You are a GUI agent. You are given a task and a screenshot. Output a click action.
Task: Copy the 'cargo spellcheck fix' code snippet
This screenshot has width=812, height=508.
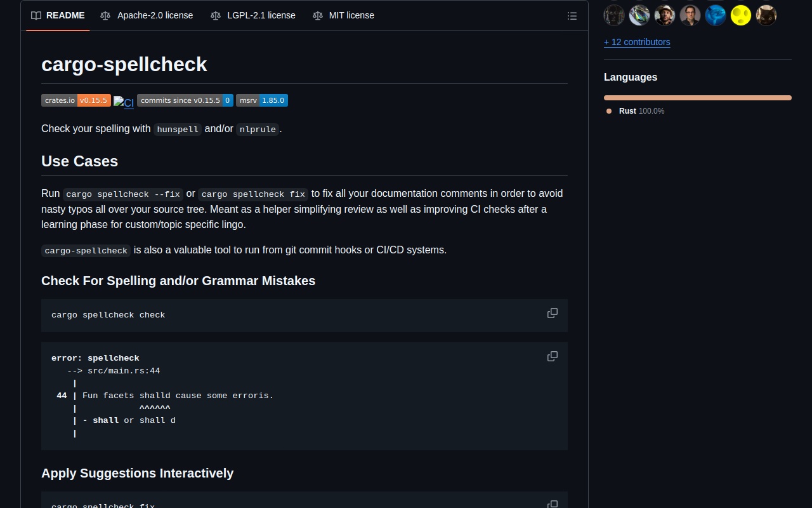553,504
